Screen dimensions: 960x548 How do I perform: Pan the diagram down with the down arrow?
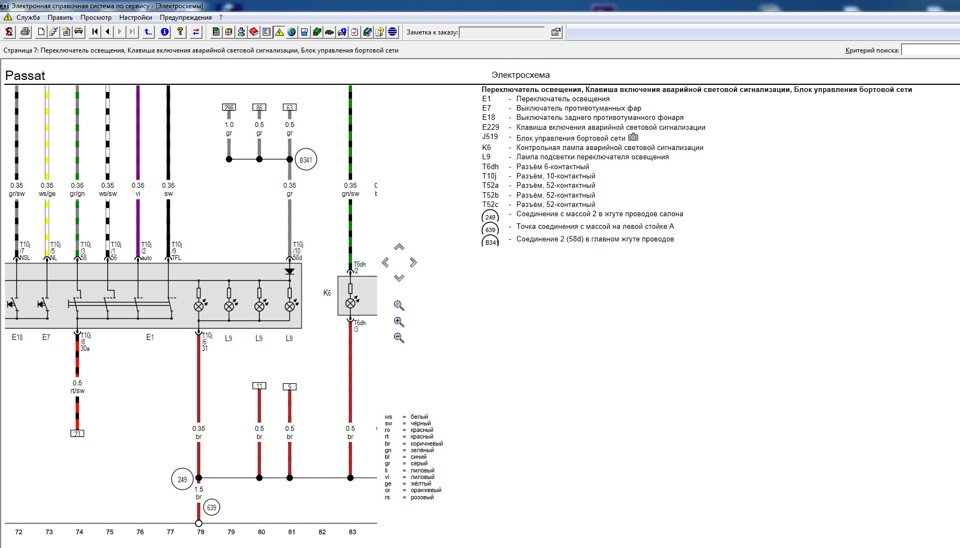[399, 278]
